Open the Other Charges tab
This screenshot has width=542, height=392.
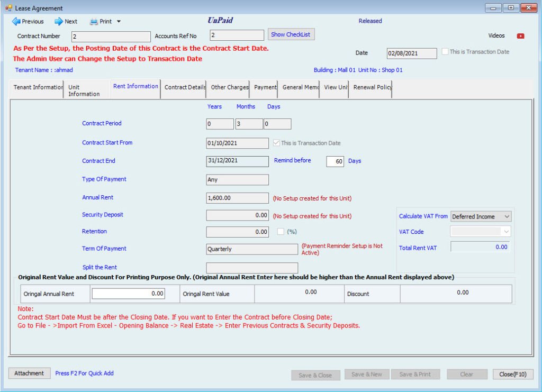(229, 87)
